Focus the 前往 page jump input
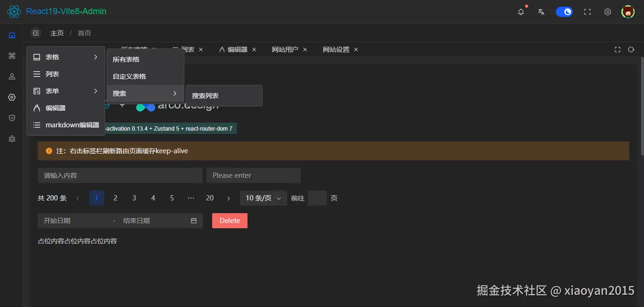 [x=317, y=198]
